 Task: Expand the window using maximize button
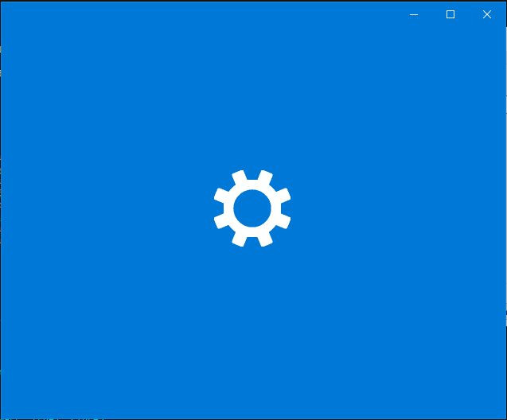[450, 14]
